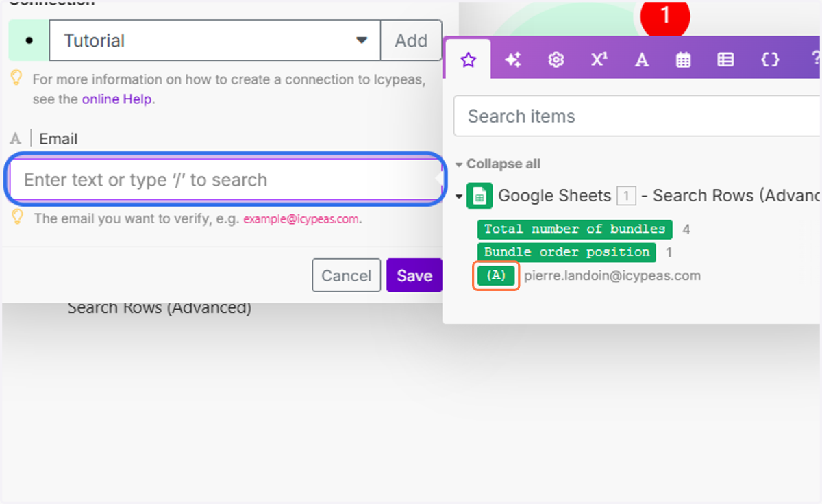
Task: Switch to the AI sparkles tab
Action: 513,60
